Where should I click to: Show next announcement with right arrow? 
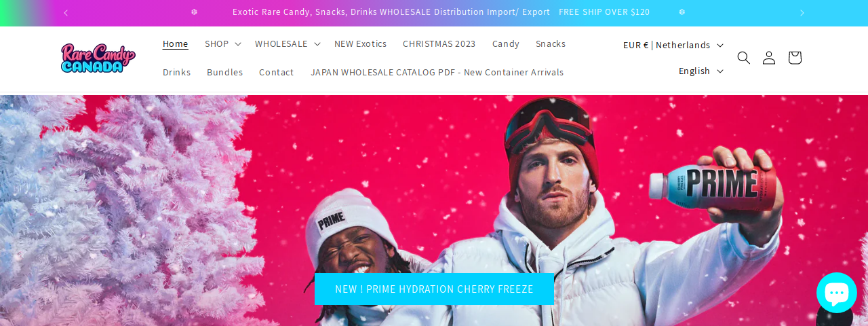coord(802,13)
